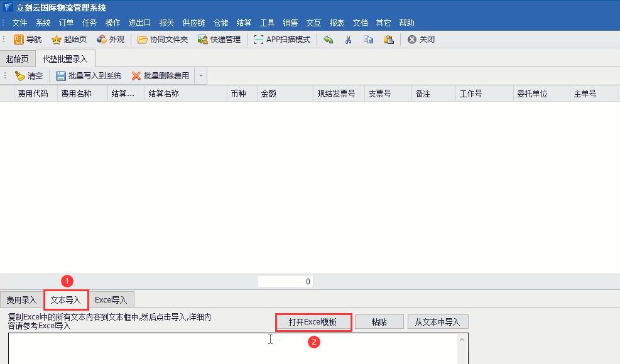This screenshot has width=620, height=364.
Task: Open 外观 appearance settings
Action: [x=111, y=40]
